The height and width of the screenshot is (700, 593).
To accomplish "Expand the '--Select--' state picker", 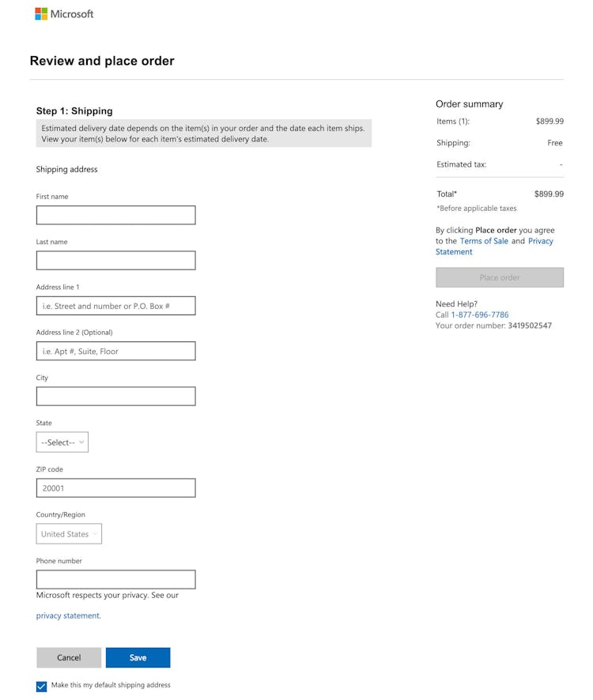I will click(62, 442).
